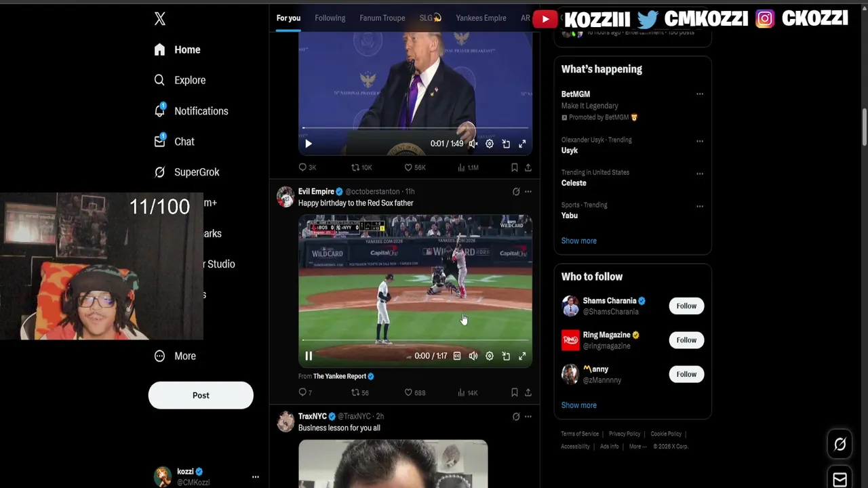Seek on baseball video progress bar
The width and height of the screenshot is (868, 488).
coord(415,340)
